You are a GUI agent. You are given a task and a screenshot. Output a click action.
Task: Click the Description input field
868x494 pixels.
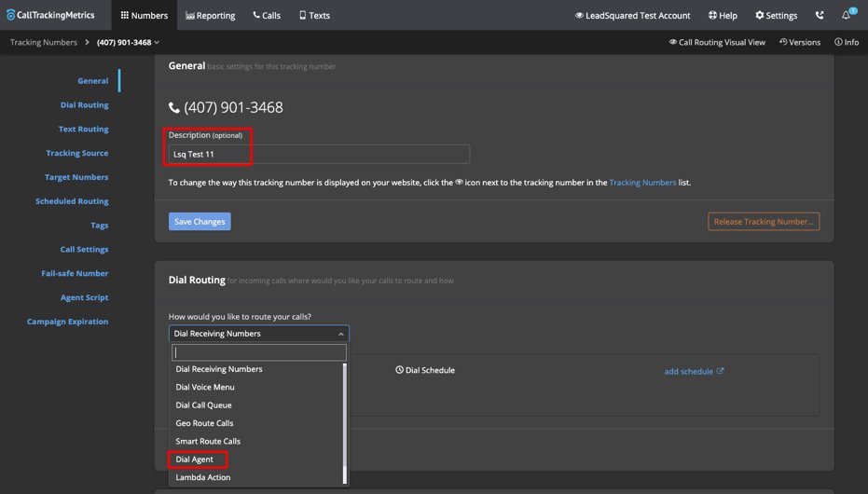[319, 154]
